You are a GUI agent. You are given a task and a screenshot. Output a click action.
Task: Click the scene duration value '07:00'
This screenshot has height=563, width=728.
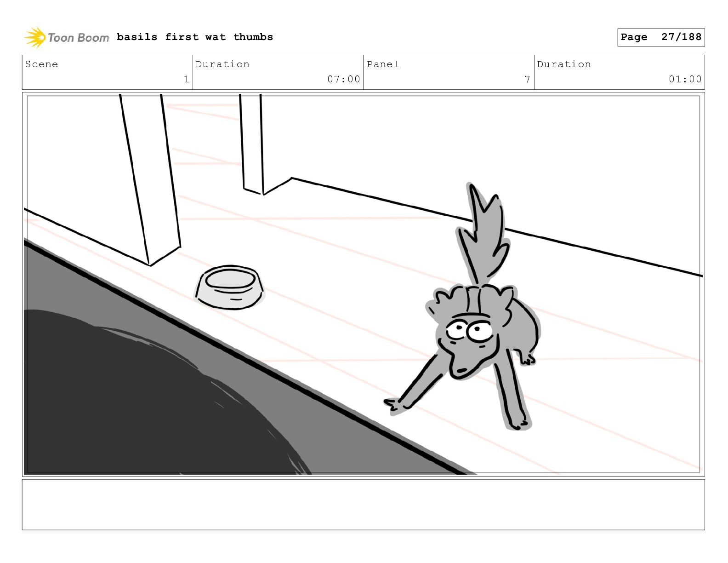[344, 79]
